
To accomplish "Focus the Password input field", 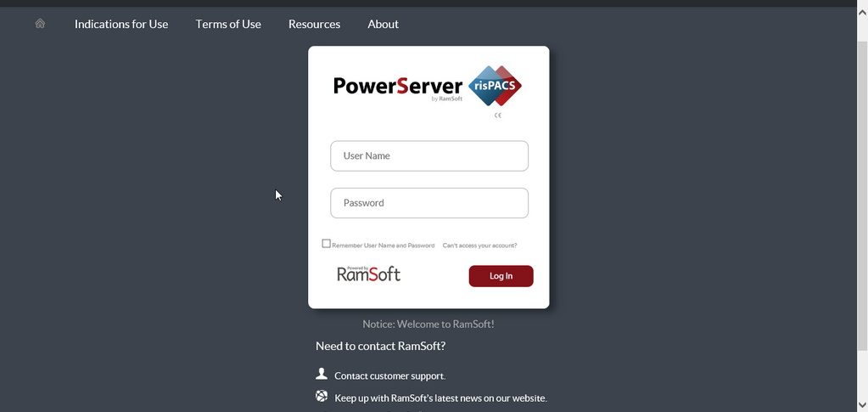I will coord(429,203).
